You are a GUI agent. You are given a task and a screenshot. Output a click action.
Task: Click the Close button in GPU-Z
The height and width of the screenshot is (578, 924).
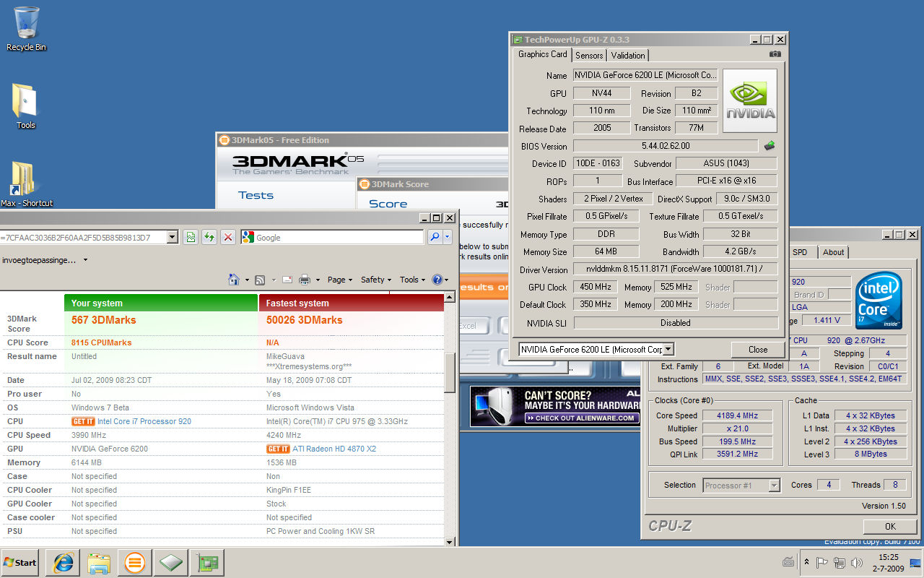[x=758, y=350]
